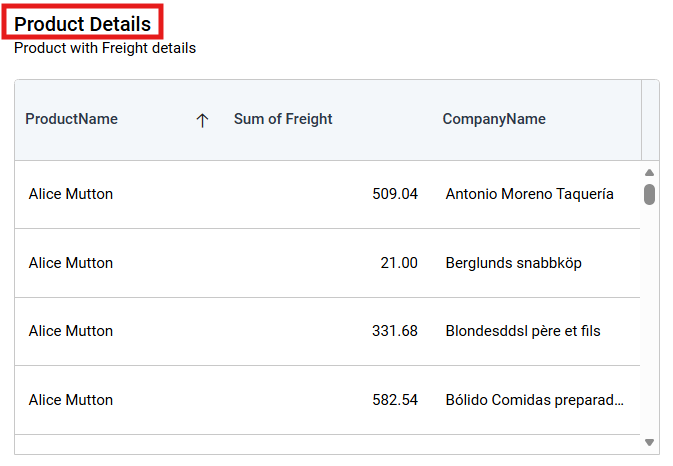
Task: Select Alice Mutton in the Berglunds snabbköp row
Action: point(71,263)
